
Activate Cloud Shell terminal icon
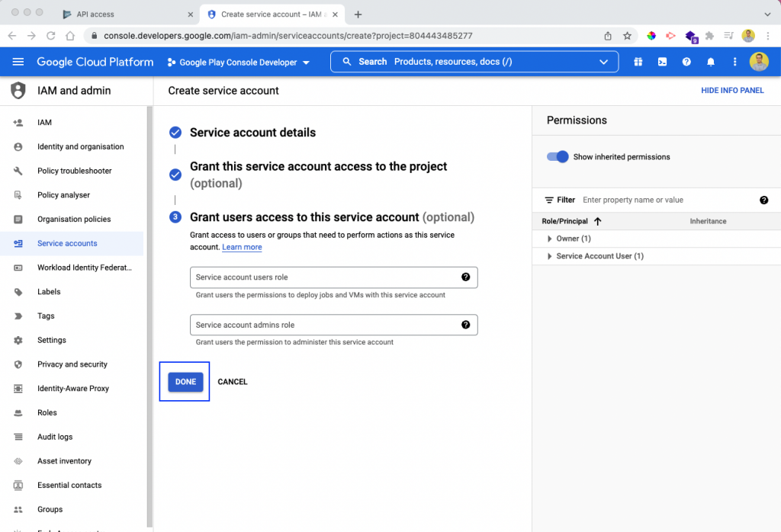click(662, 62)
